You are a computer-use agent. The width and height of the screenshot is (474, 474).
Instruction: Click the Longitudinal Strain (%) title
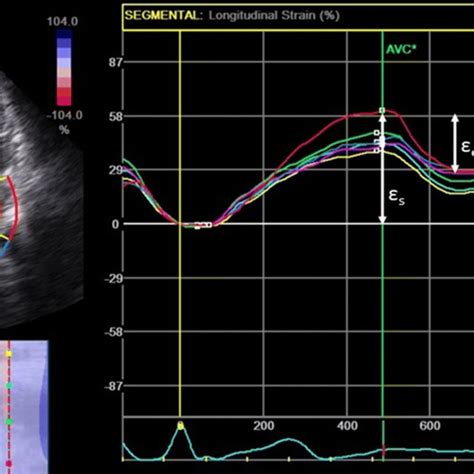point(274,16)
